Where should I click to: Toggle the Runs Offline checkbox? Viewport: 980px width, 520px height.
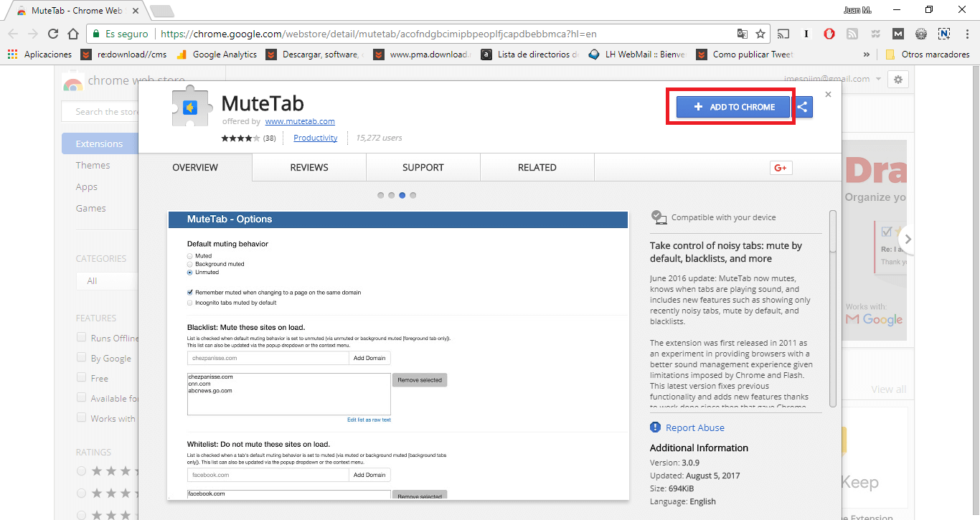coord(81,338)
